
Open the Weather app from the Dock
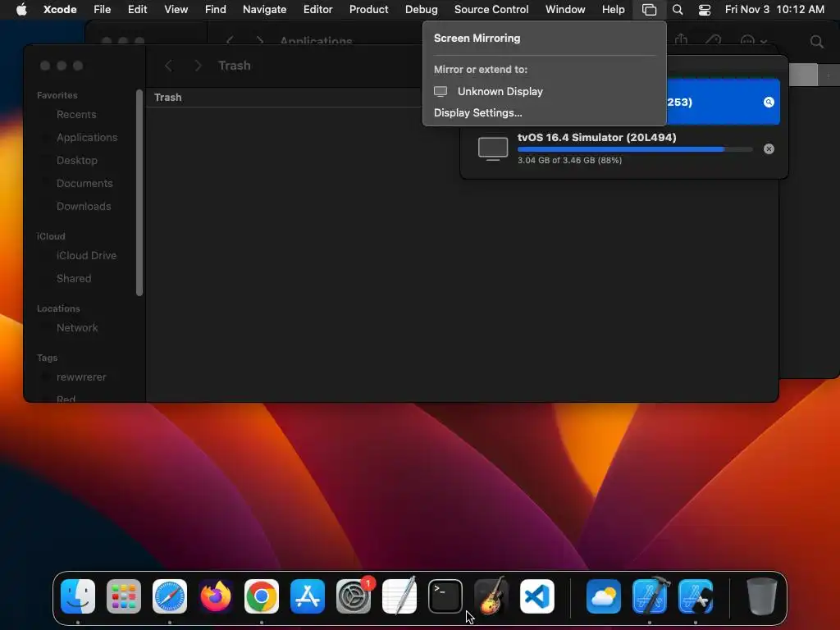click(604, 596)
